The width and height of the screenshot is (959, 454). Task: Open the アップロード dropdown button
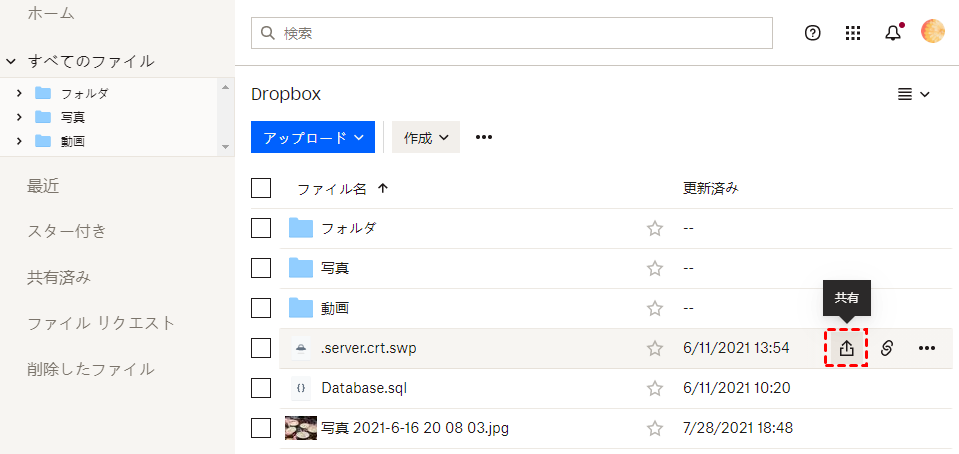(x=312, y=138)
